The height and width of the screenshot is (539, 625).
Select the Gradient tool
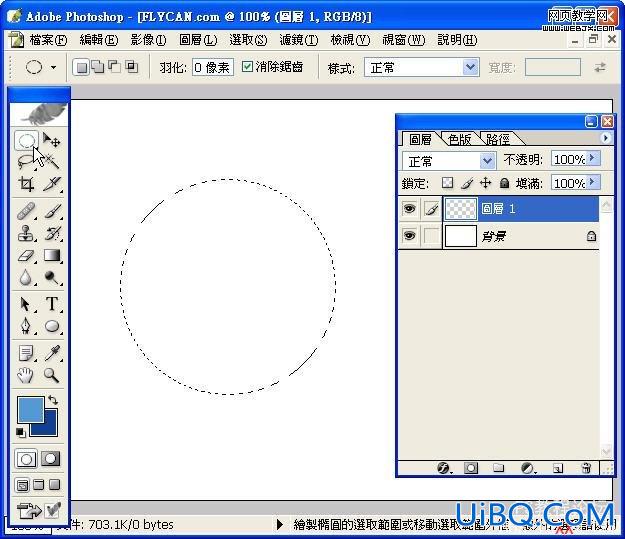(52, 256)
